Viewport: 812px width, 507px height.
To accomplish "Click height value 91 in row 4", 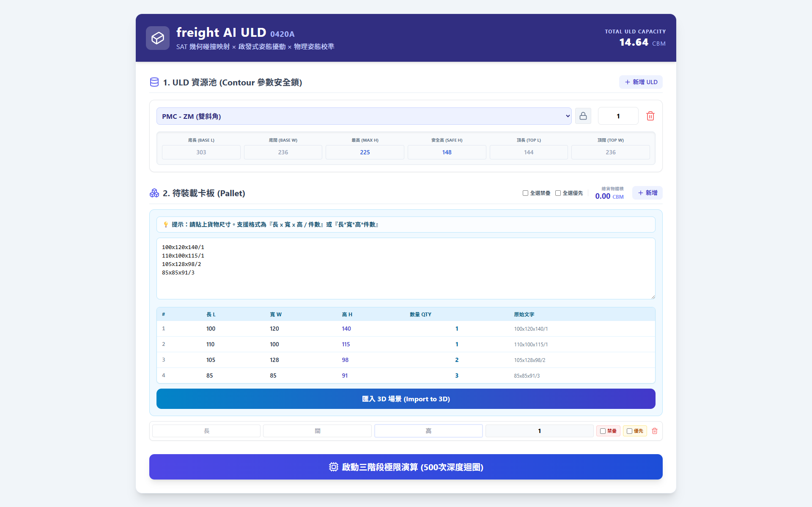I will click(x=345, y=375).
